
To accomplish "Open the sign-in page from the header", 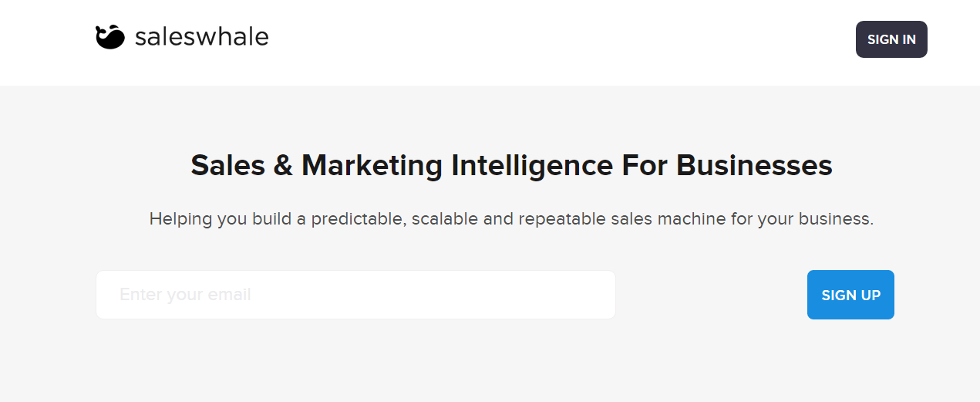I will click(x=891, y=39).
